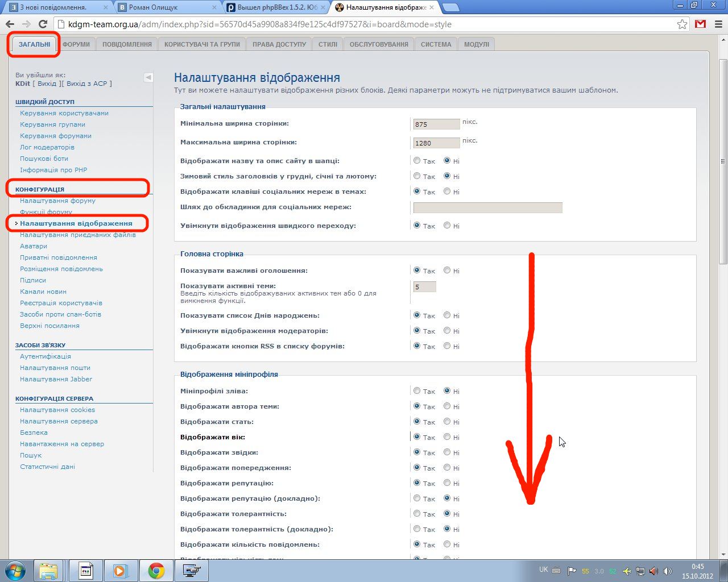Open Windows Explorer from the taskbar
Screen dimensions: 728x582
tap(49, 570)
